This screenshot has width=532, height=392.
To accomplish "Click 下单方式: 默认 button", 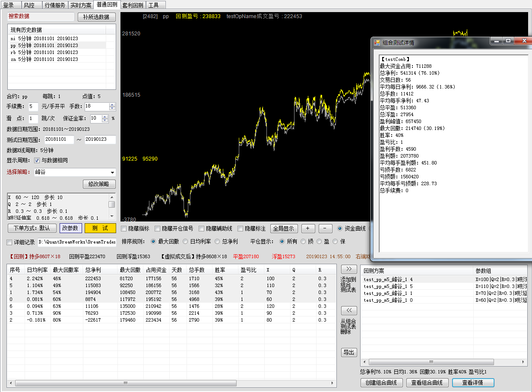I will [x=32, y=228].
